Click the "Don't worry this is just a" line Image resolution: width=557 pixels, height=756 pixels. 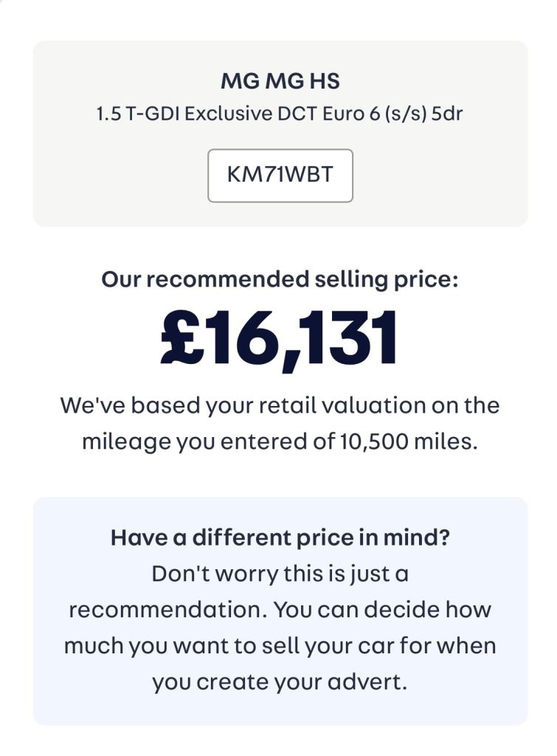pos(280,574)
